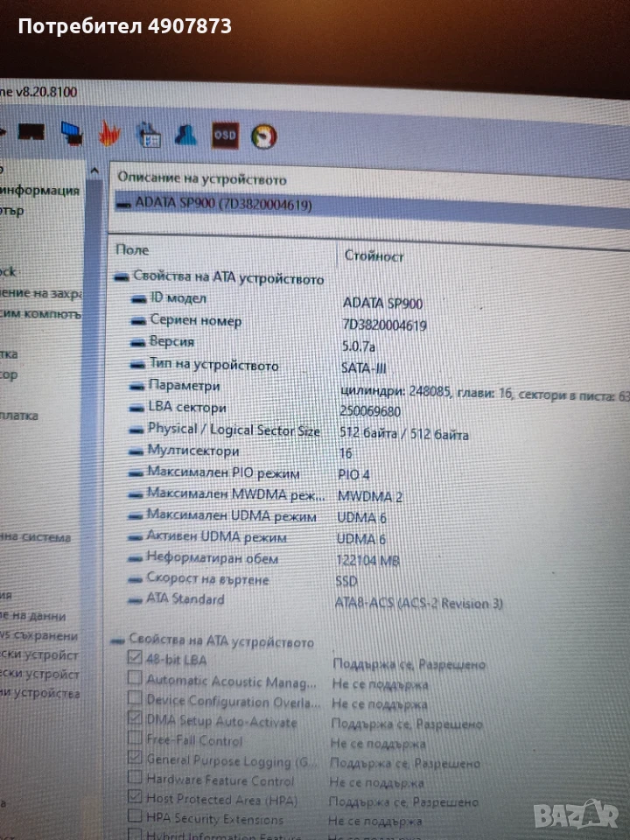Select Мултисектори value 16

(346, 453)
